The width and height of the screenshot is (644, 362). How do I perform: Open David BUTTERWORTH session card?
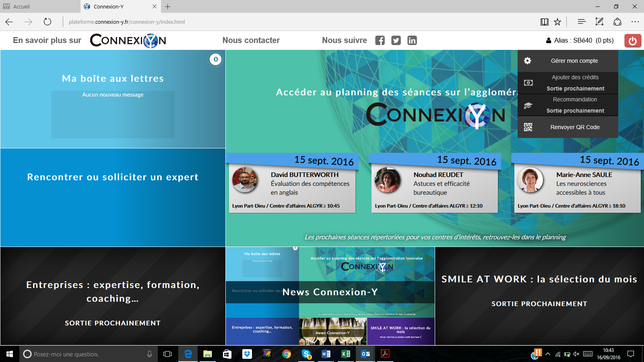(x=292, y=184)
